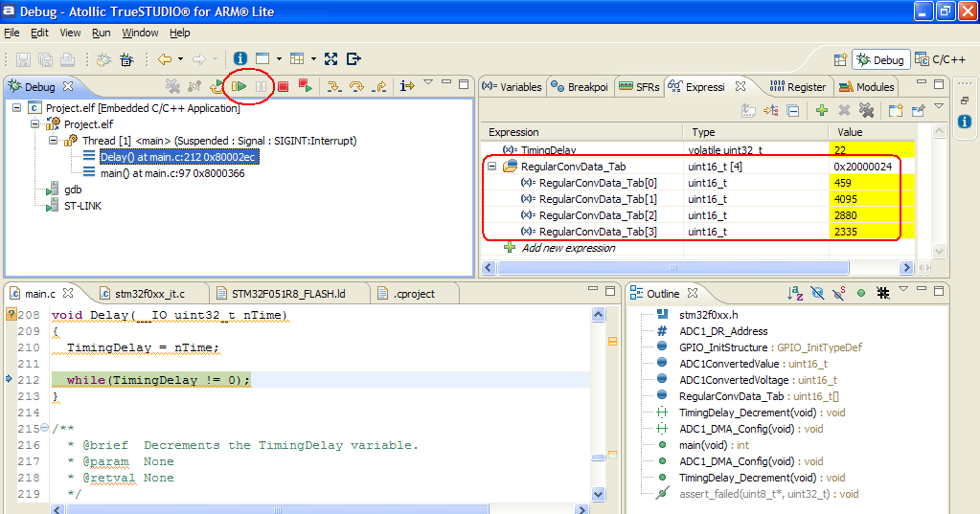Click the Expressions horizontal scrollbar

click(x=672, y=268)
